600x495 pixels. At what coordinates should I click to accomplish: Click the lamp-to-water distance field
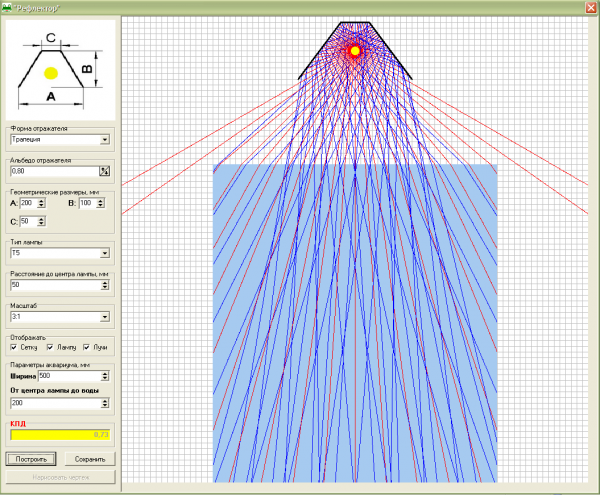point(55,403)
